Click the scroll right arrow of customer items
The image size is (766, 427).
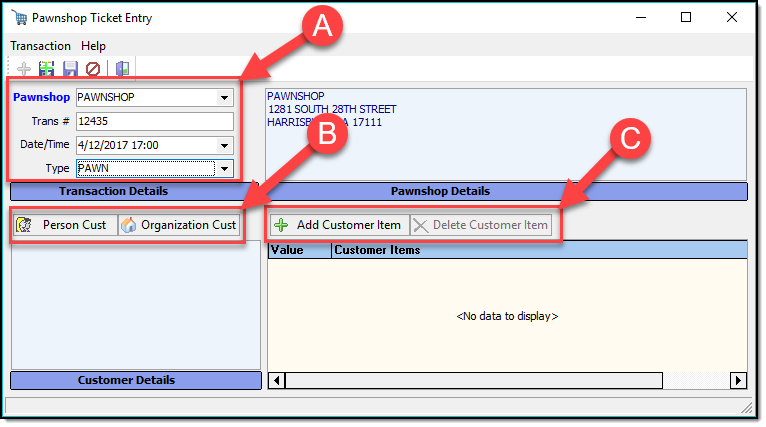739,380
